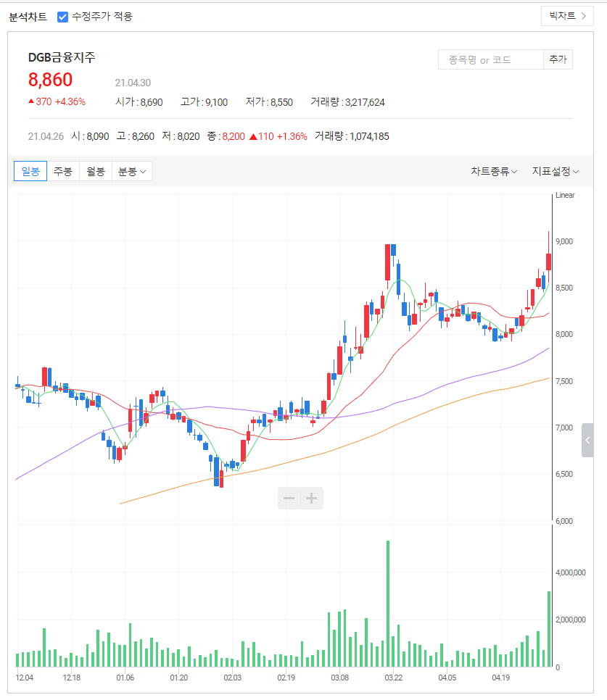
Task: Click the 거래량:3,217,624 volume value
Action: click(x=347, y=102)
